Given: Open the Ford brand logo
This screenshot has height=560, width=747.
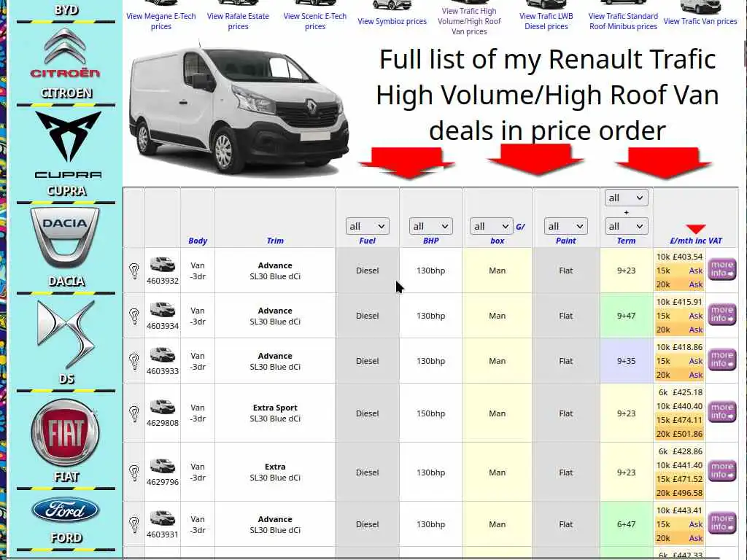Looking at the screenshot, I should pos(66,510).
